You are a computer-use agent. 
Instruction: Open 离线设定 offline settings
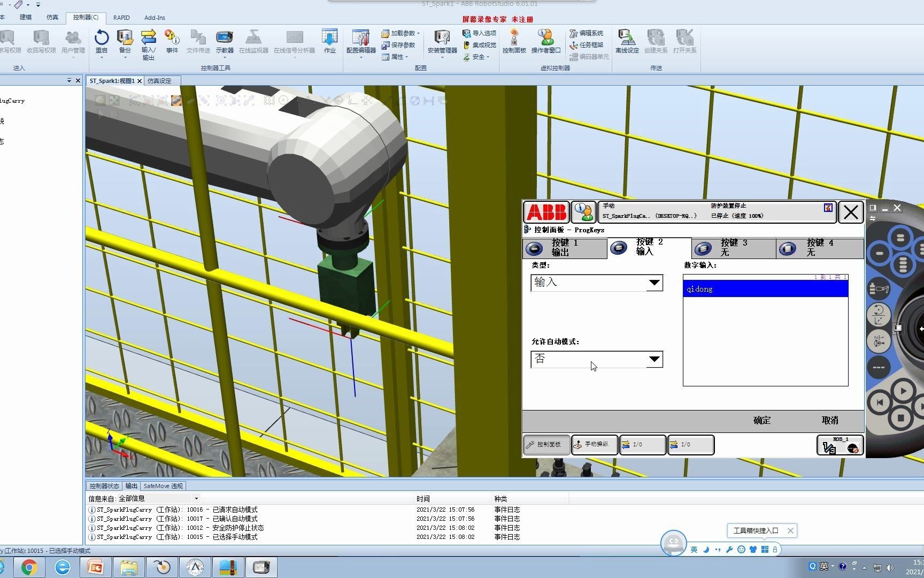pyautogui.click(x=627, y=41)
